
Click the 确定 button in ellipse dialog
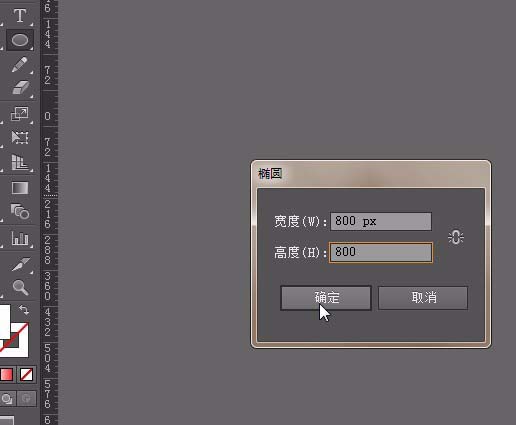pos(326,298)
